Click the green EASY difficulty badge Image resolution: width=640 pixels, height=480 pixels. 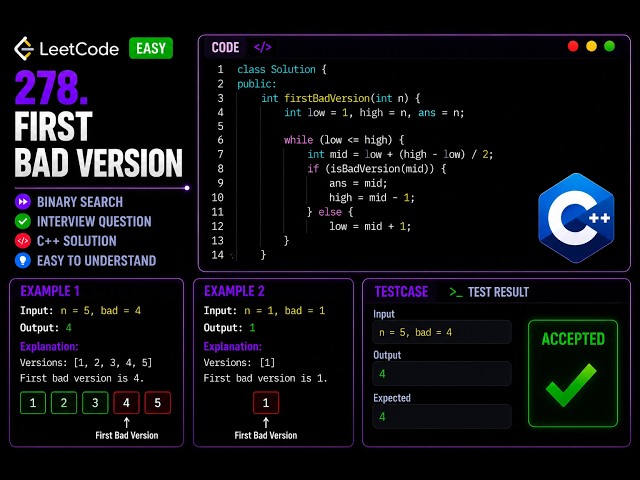(151, 48)
